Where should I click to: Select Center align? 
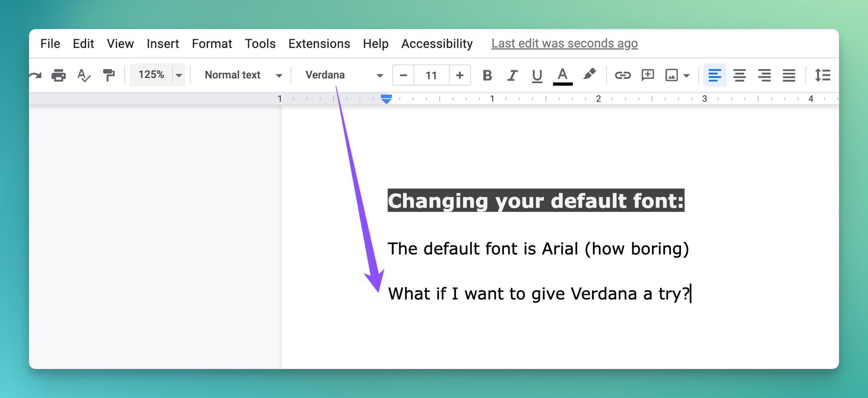coord(740,75)
